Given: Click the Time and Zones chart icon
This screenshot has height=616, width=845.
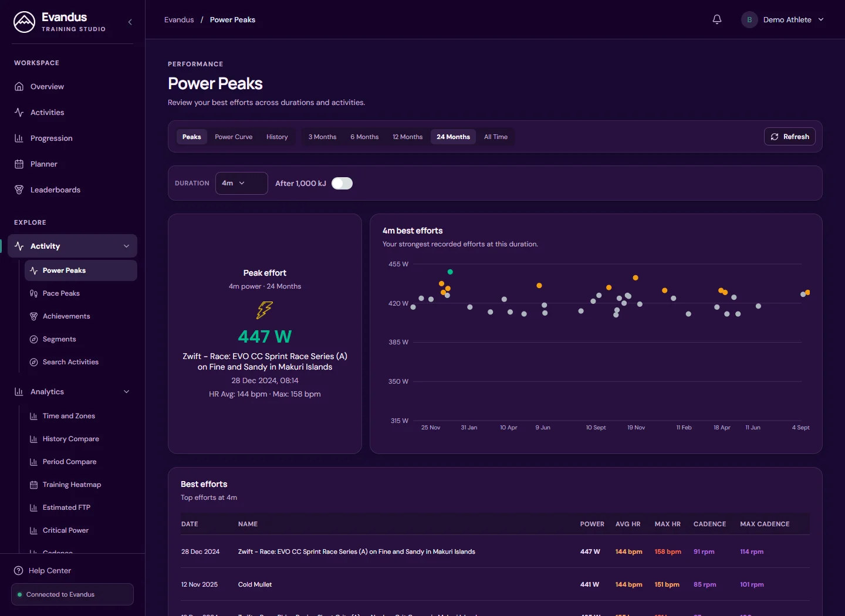Looking at the screenshot, I should click(x=33, y=416).
